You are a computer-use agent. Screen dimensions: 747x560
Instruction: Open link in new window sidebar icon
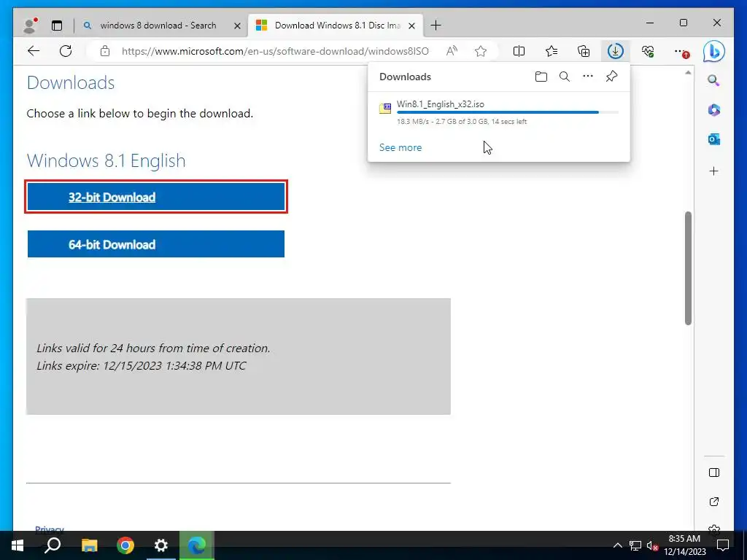coord(713,502)
